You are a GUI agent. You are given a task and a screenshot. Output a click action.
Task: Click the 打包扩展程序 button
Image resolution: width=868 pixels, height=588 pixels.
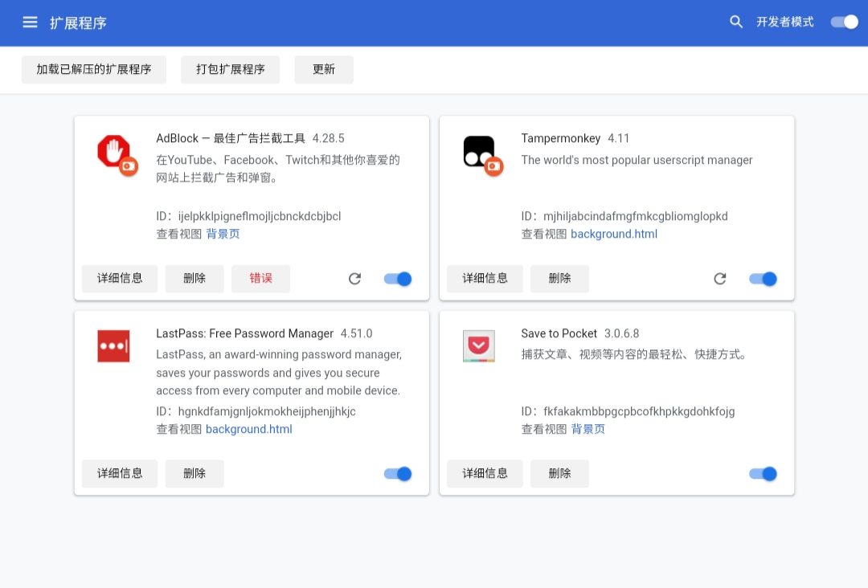(231, 69)
